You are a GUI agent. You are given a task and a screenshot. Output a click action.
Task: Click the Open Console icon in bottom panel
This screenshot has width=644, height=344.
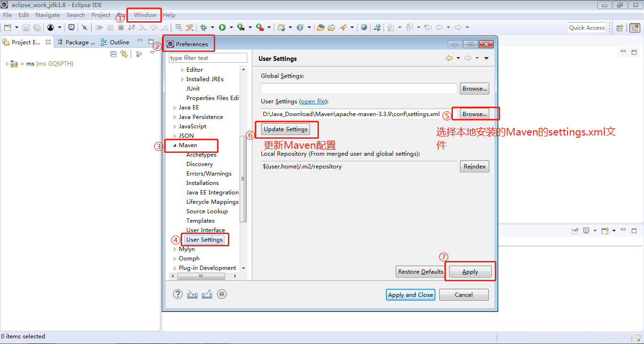(605, 231)
